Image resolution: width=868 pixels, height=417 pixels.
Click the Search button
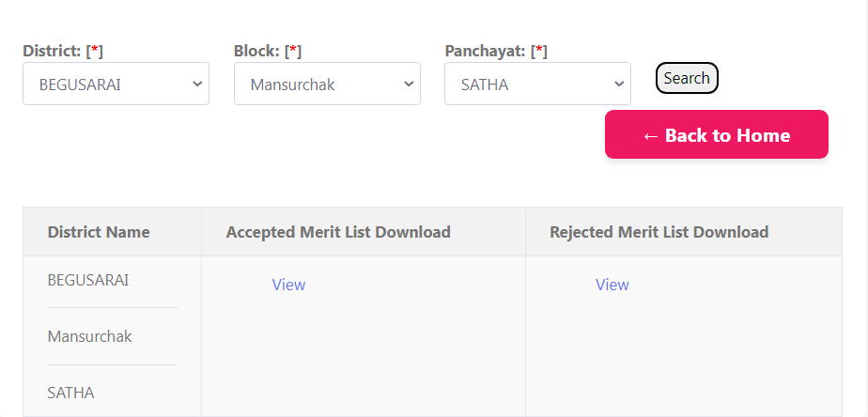pyautogui.click(x=687, y=79)
